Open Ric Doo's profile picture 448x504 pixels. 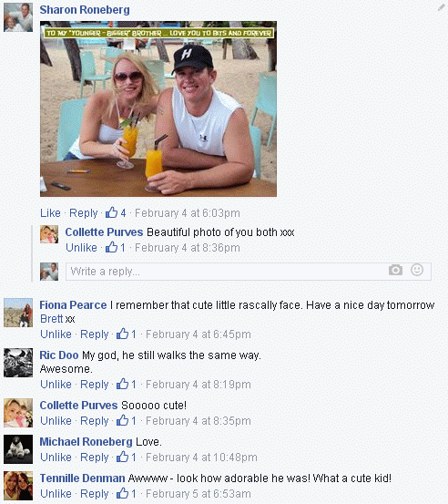(18, 363)
